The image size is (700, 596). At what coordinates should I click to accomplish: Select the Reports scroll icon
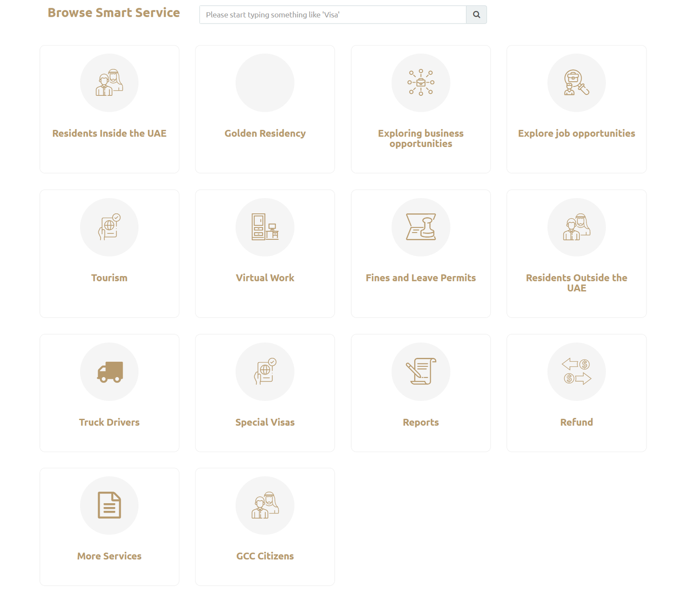(x=421, y=371)
